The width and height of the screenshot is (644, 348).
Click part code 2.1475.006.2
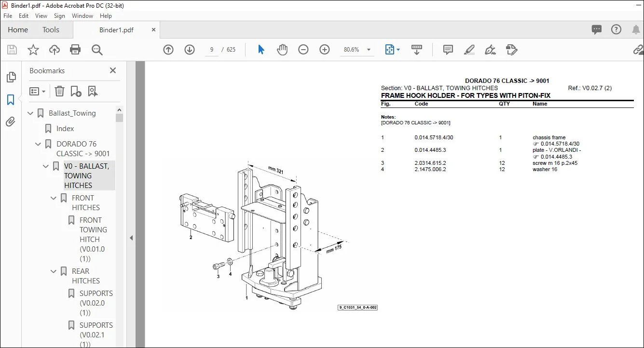(x=430, y=170)
